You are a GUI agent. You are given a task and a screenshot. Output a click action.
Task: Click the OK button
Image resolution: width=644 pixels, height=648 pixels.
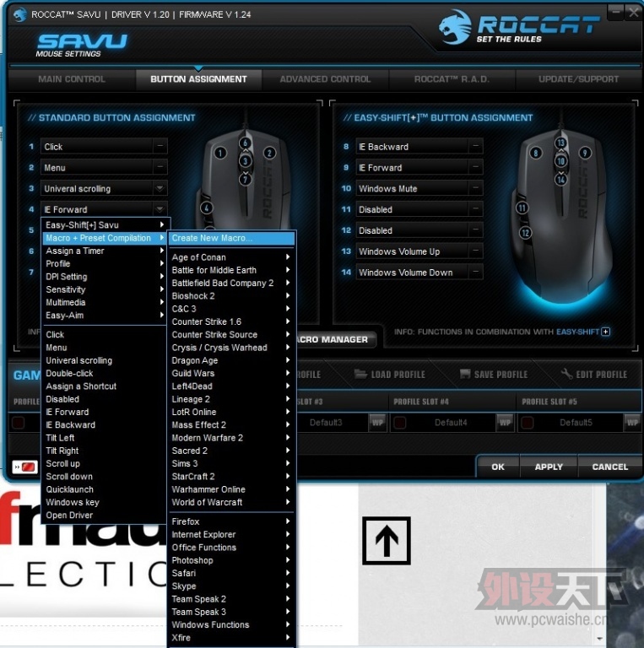click(x=498, y=467)
